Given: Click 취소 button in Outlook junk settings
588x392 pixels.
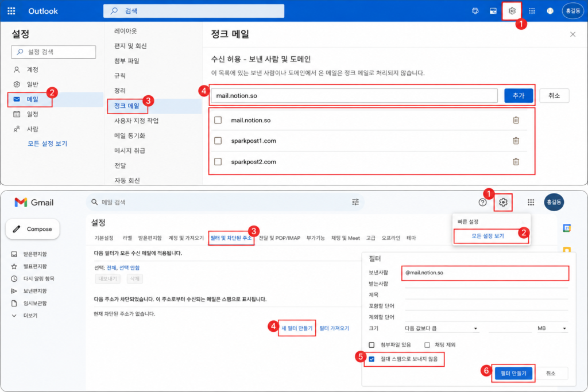Looking at the screenshot, I should tap(554, 96).
